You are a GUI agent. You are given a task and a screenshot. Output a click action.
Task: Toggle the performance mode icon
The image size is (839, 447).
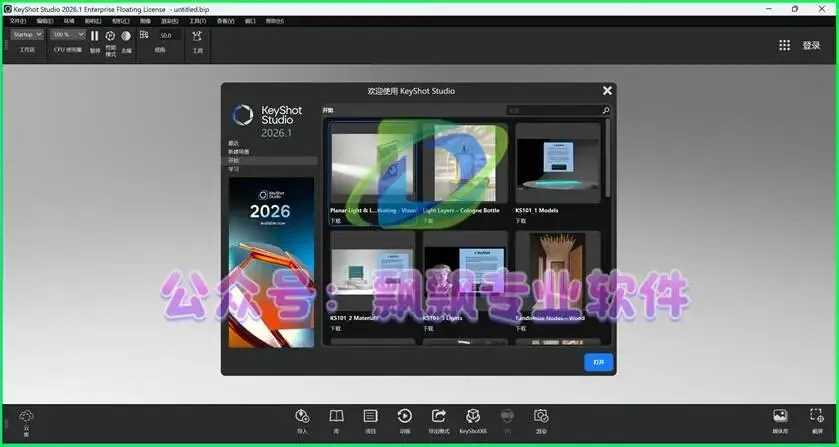click(110, 36)
